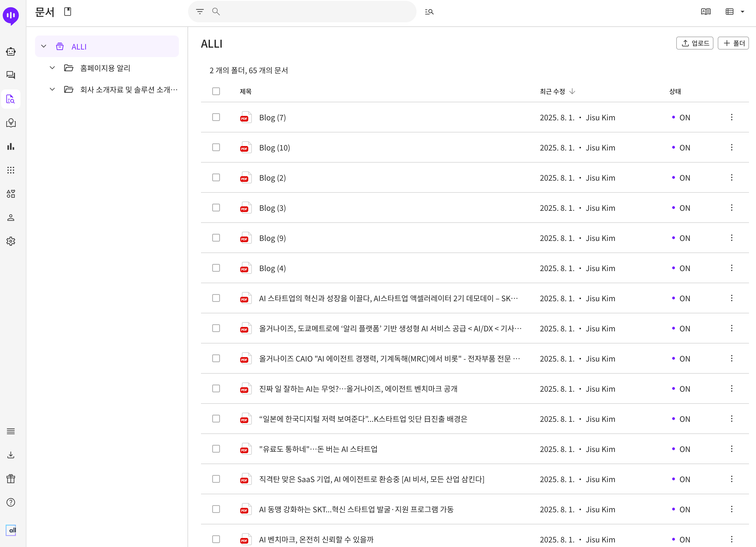The image size is (756, 547).
Task: Click the PDF file icon of Blog (7)
Action: (x=246, y=117)
